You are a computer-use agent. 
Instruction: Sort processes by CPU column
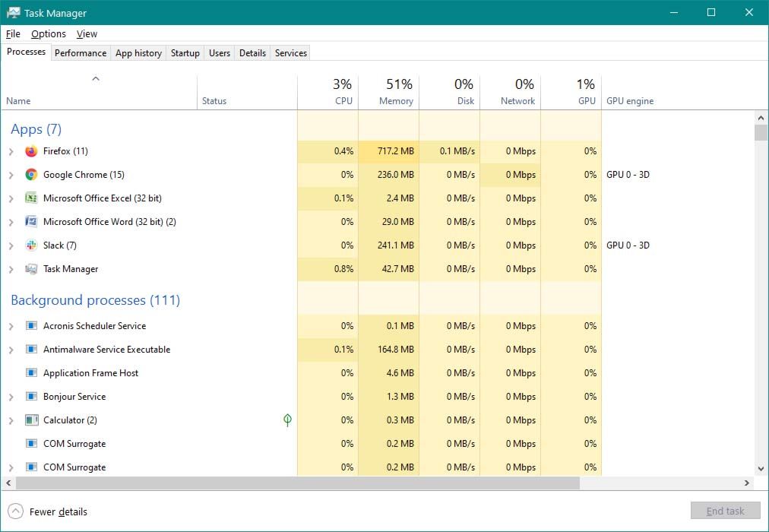point(328,92)
